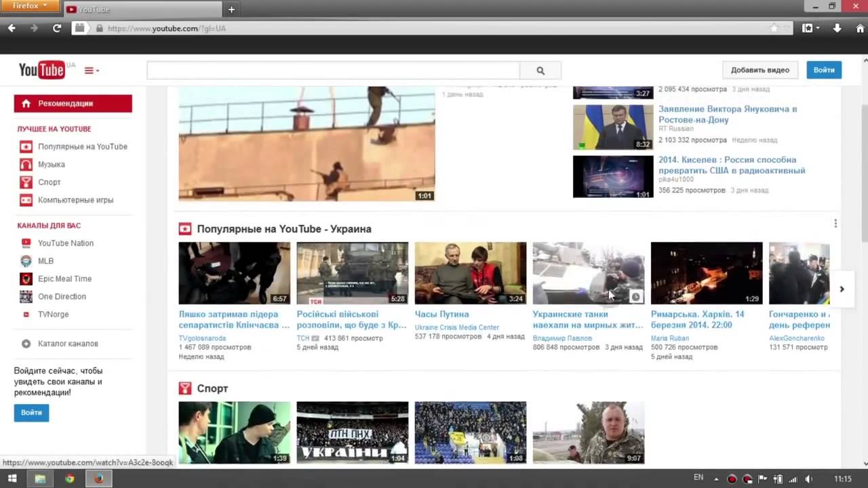The width and height of the screenshot is (868, 488).
Task: Select Рекомендации in the sidebar
Action: click(73, 103)
